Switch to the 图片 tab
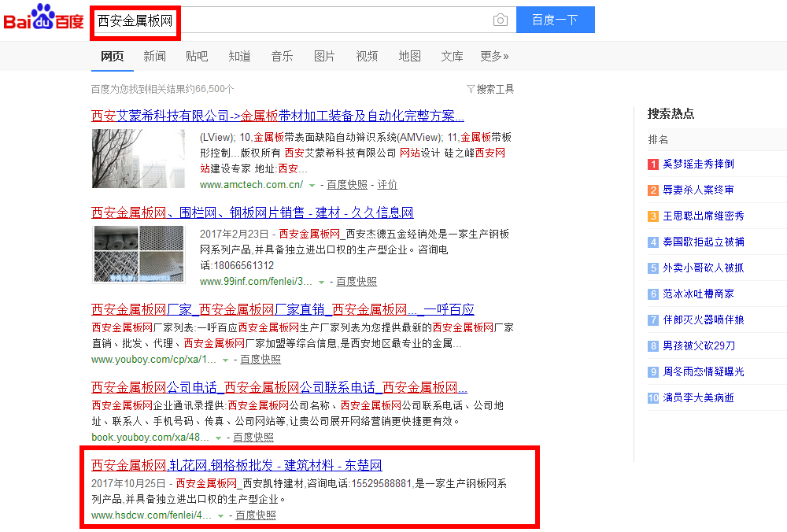The image size is (787, 532). 324,56
